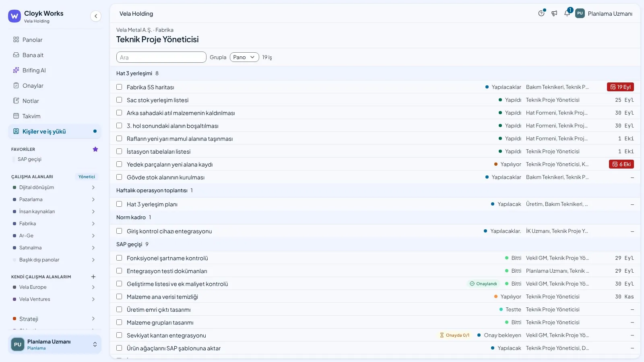644x362 pixels.
Task: Check the Fabrika 5S haritası task
Action: pos(119,87)
